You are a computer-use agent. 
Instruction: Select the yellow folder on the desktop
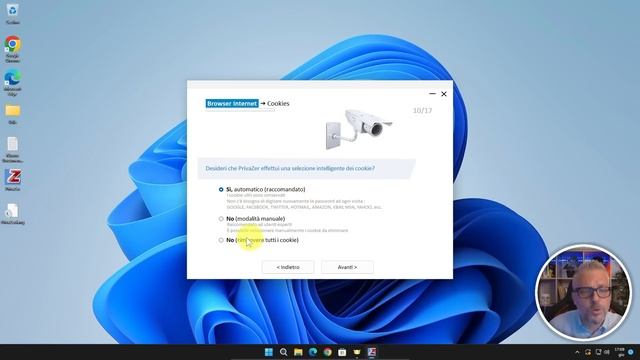click(x=13, y=114)
